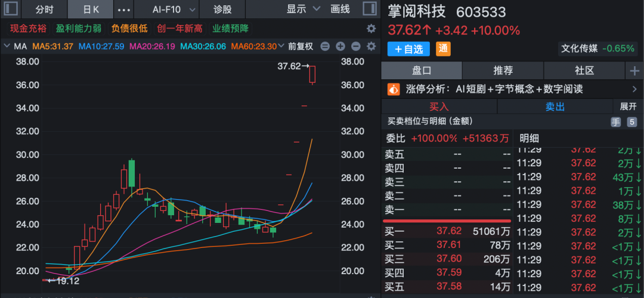Toggle the 5-level depth button

[632, 122]
